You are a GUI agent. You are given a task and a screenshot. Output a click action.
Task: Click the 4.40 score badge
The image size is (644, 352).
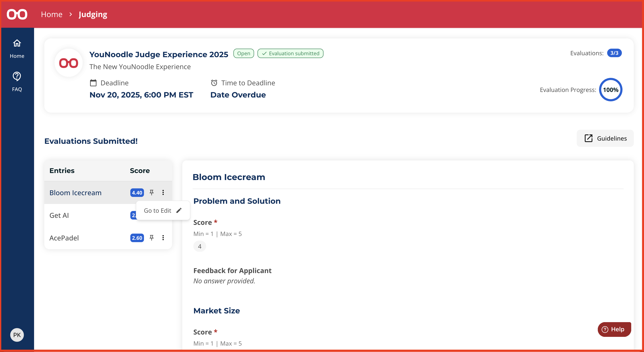tap(137, 193)
